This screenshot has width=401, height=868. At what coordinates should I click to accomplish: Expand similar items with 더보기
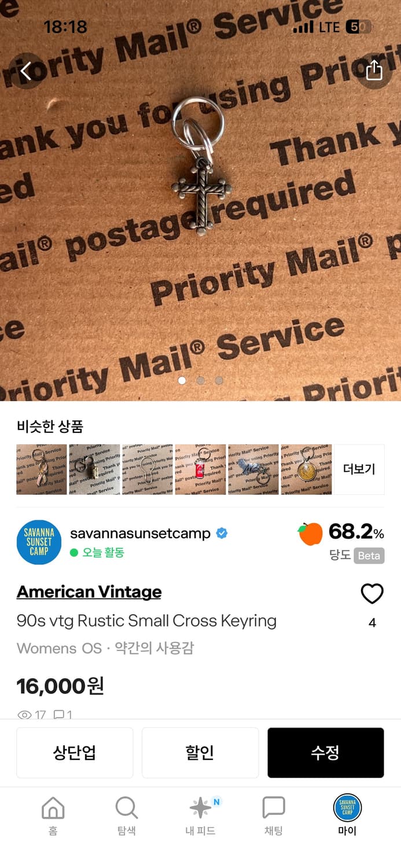point(359,469)
